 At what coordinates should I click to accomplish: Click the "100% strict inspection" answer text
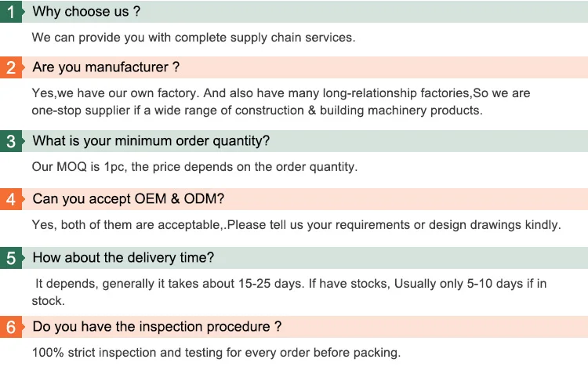click(216, 352)
